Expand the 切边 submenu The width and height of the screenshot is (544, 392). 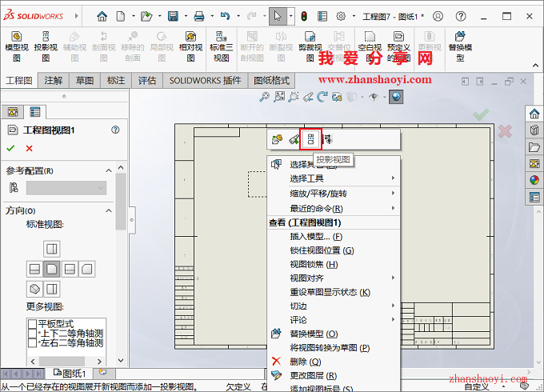334,306
